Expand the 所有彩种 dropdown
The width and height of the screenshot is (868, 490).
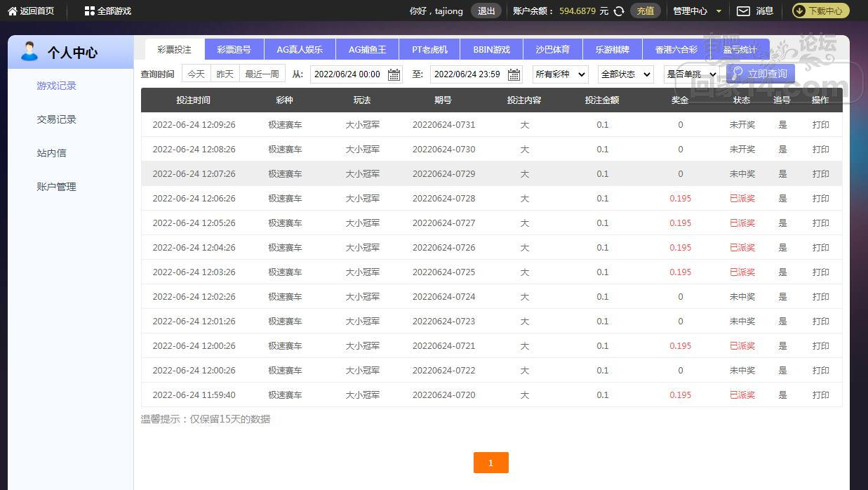560,74
